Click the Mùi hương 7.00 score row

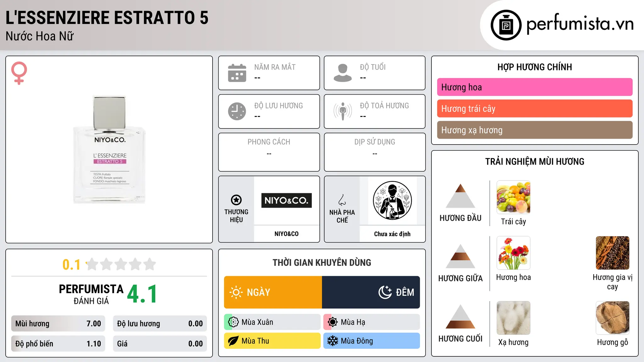[x=58, y=324]
